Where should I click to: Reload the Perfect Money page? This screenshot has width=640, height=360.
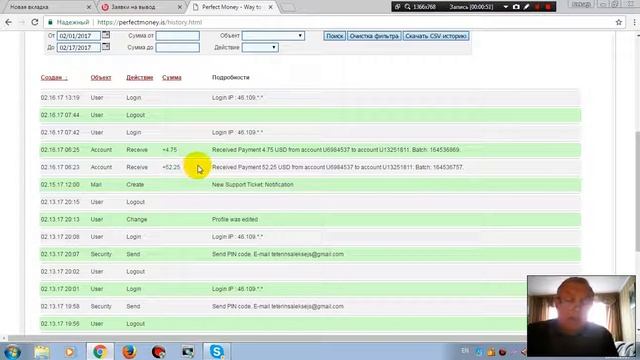click(35, 22)
